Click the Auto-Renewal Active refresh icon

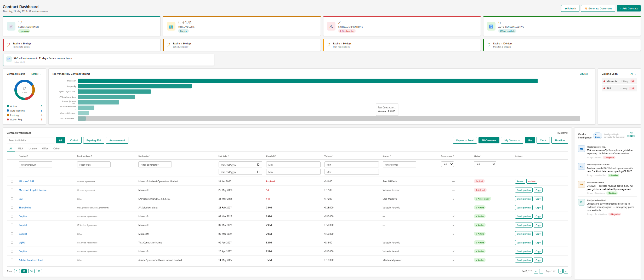click(x=491, y=26)
